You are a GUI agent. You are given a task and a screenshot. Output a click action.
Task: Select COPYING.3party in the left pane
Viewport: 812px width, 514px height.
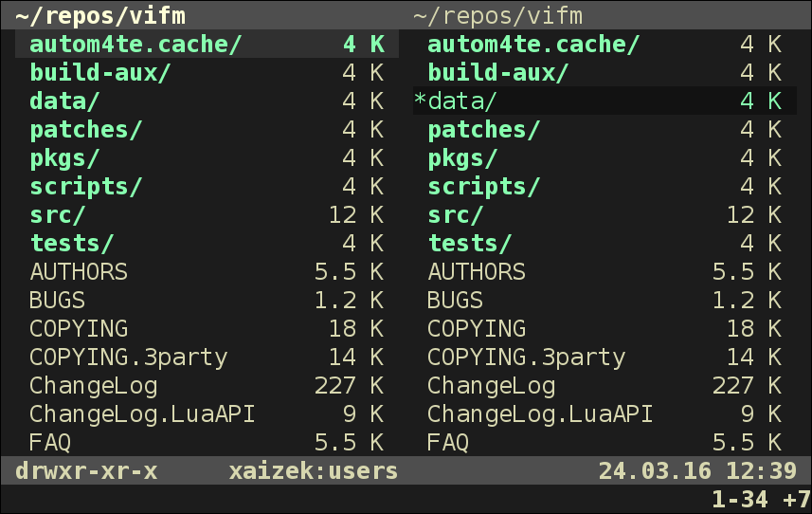click(x=208, y=358)
